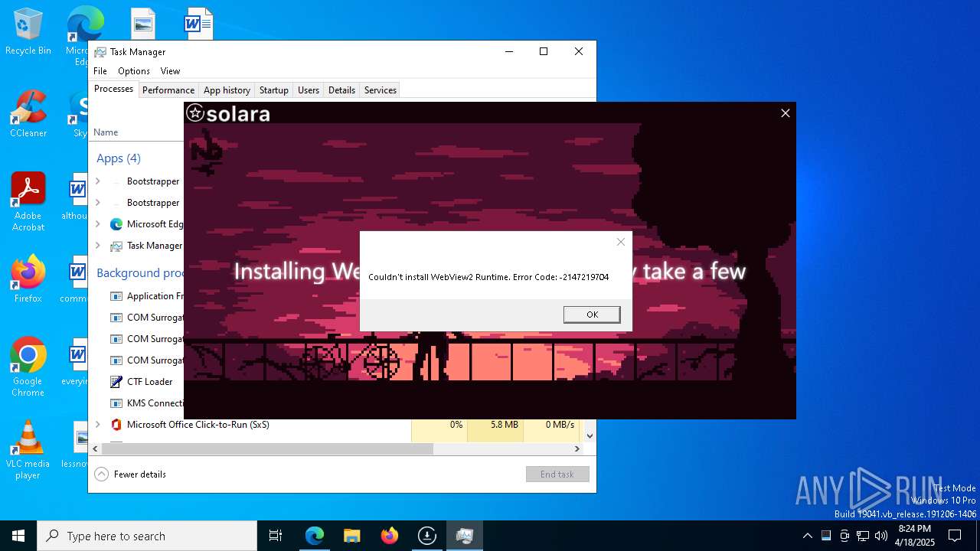Open Microsoft Edge from the taskbar
This screenshot has height=551, width=980.
click(x=315, y=536)
